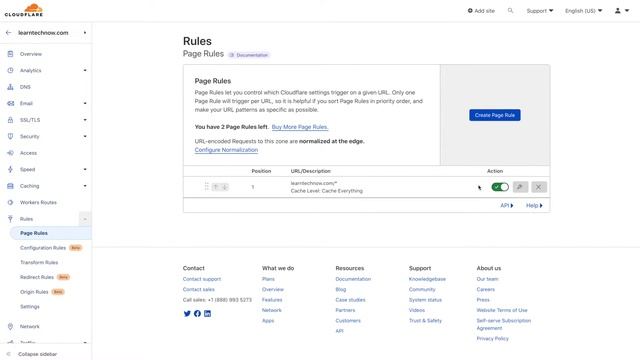Expand the Analytics sidebar section arrow

tap(85, 70)
